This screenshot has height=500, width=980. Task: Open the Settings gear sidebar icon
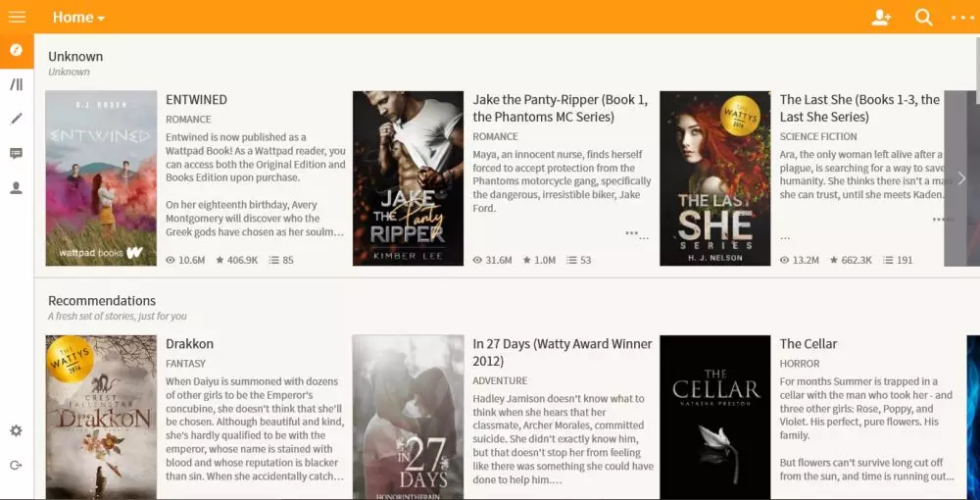coord(17,430)
